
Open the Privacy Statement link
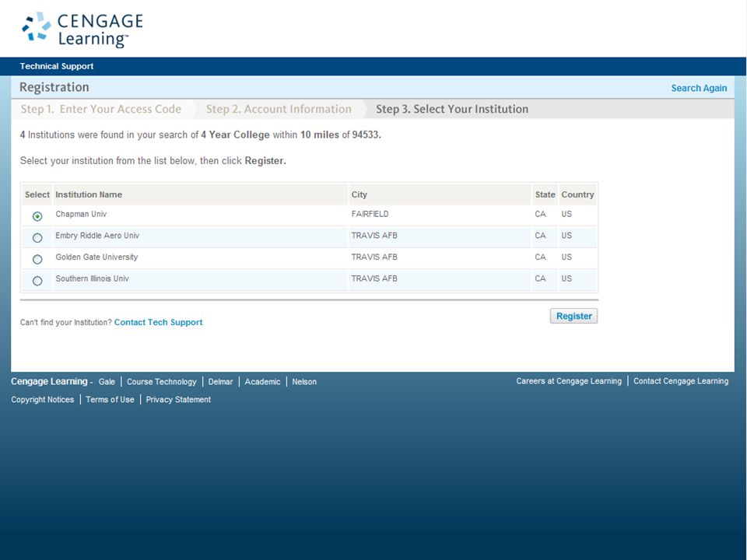[x=178, y=400]
